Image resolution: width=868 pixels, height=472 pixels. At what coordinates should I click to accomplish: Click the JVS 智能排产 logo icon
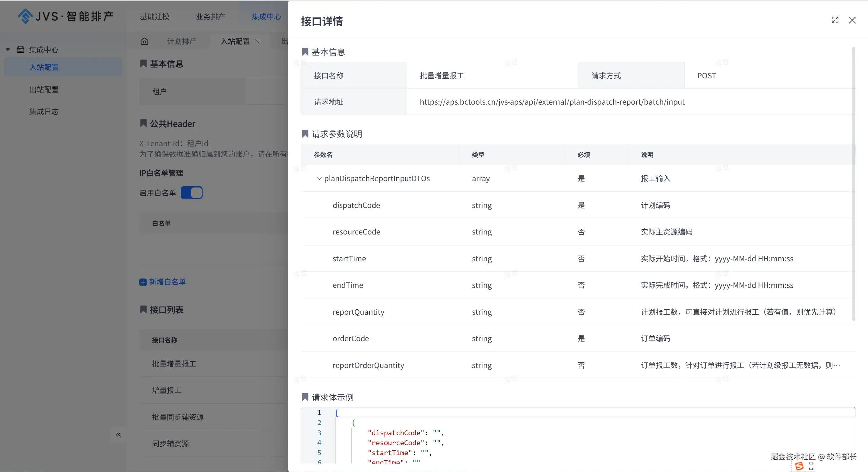point(25,16)
